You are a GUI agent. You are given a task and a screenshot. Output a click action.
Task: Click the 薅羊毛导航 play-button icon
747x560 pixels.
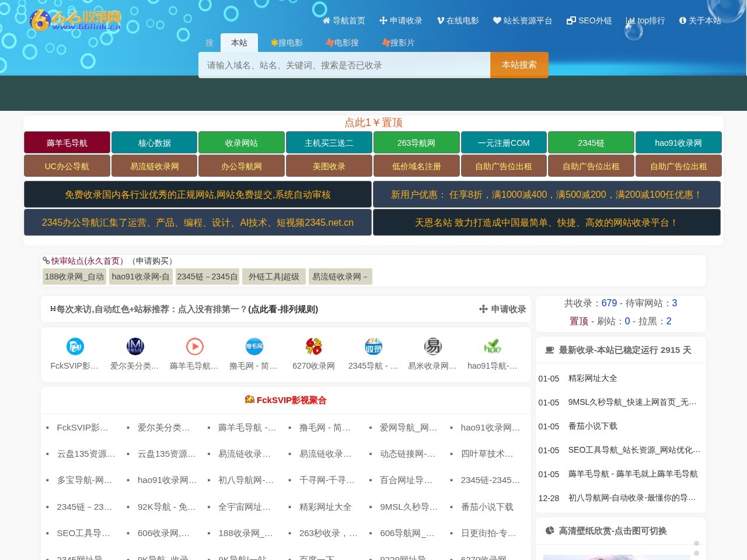click(194, 346)
